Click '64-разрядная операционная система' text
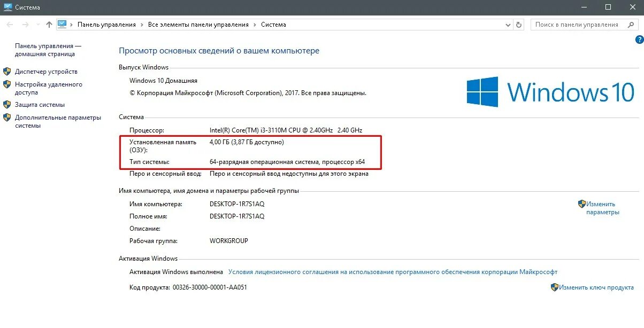 (287, 162)
